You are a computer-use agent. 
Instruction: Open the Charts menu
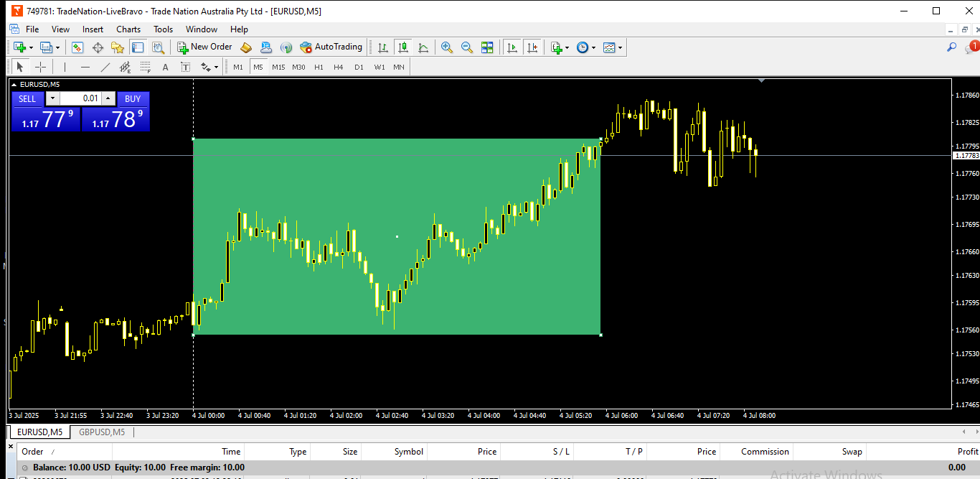[128, 29]
